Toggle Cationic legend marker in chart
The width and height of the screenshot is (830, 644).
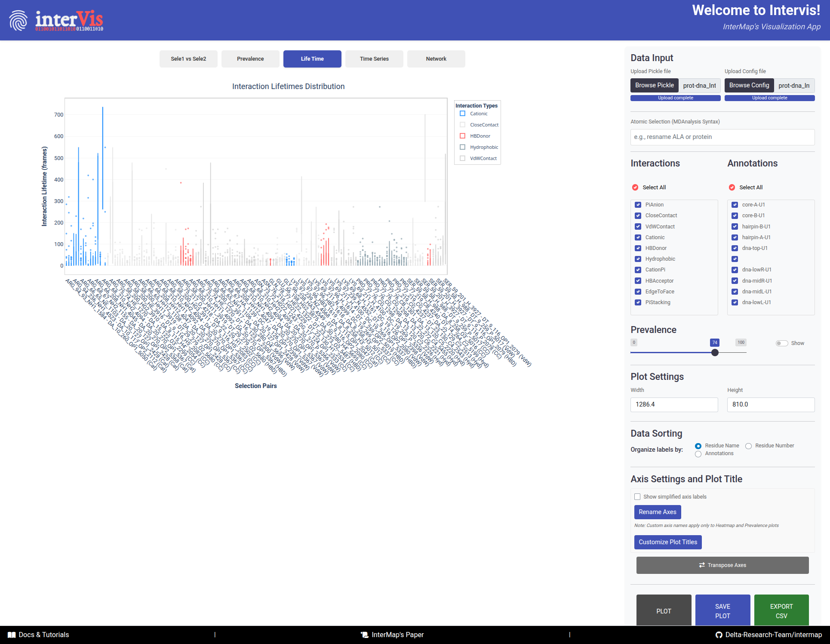[463, 114]
